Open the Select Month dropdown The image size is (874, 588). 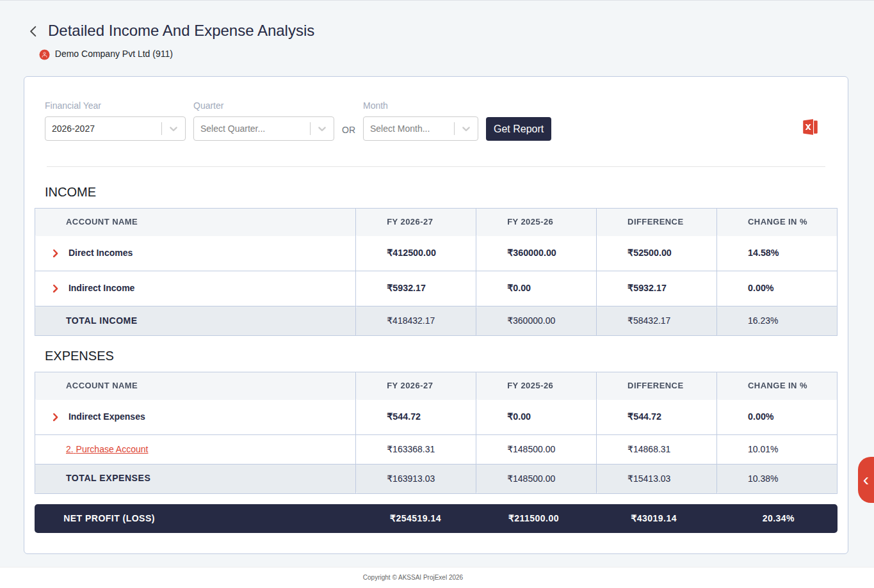point(421,129)
